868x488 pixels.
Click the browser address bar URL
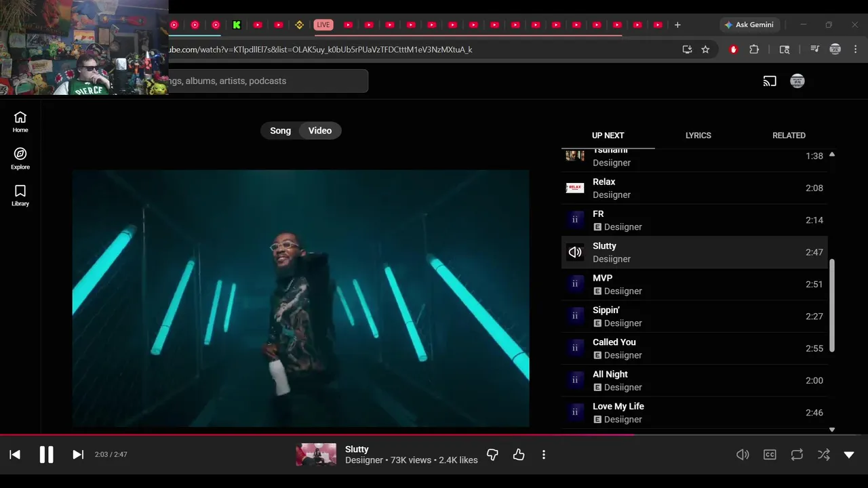pos(320,49)
